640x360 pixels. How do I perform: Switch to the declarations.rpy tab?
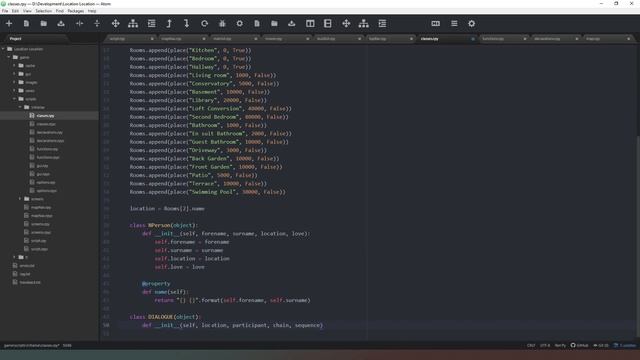(x=555, y=39)
